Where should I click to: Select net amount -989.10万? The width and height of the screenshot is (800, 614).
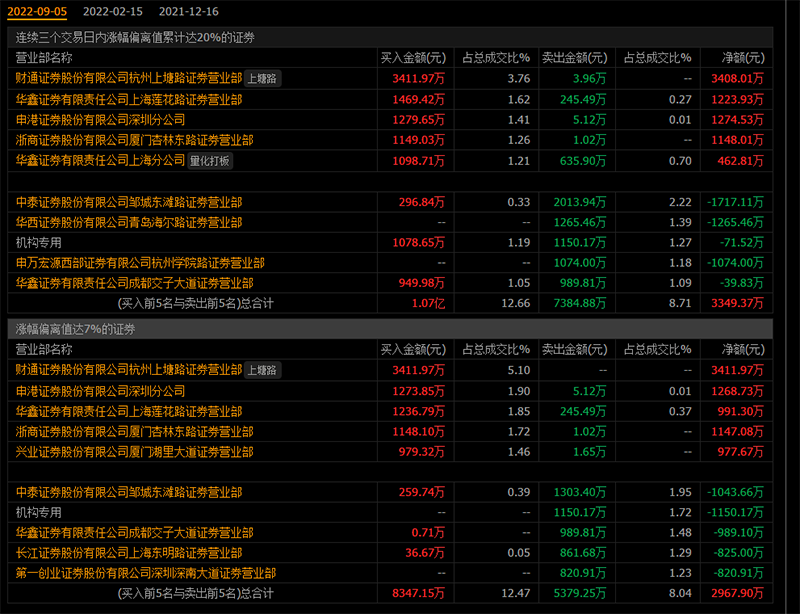coord(738,532)
